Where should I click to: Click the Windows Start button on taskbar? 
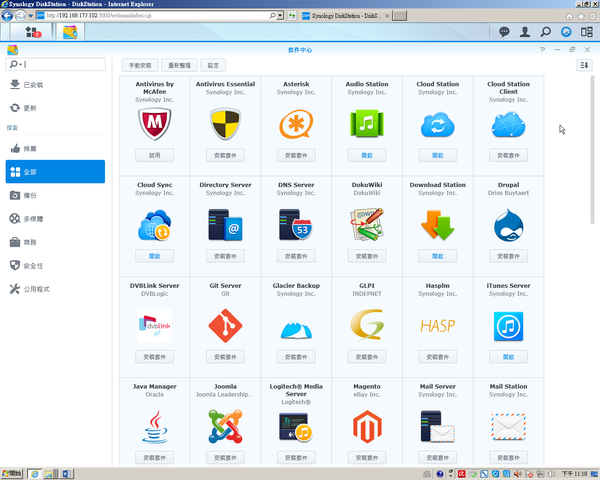[x=12, y=471]
